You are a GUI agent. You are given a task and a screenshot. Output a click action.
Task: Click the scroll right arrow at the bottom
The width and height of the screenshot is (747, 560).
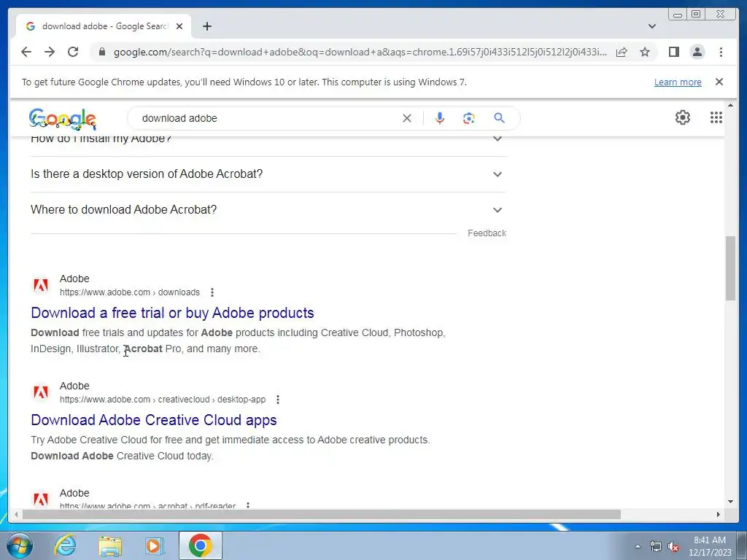coord(719,514)
